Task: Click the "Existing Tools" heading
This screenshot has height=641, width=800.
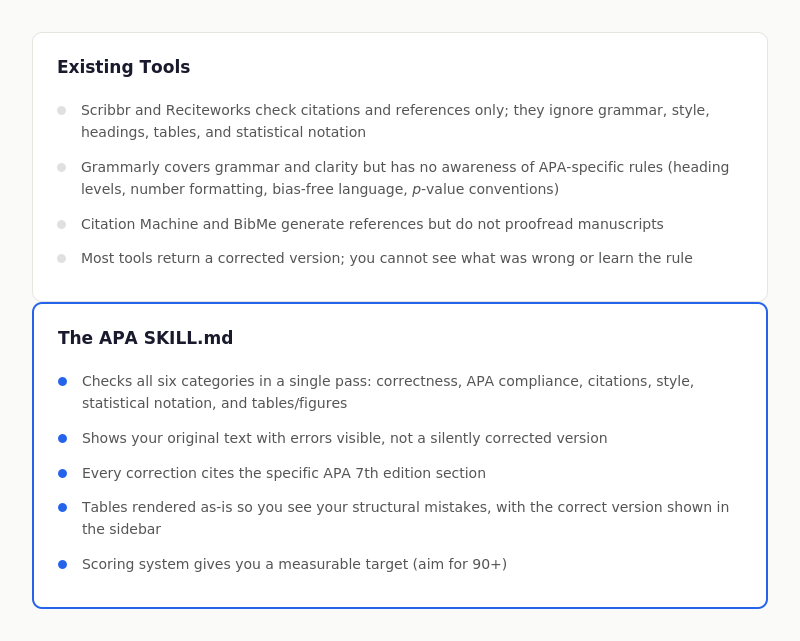Action: 123,67
